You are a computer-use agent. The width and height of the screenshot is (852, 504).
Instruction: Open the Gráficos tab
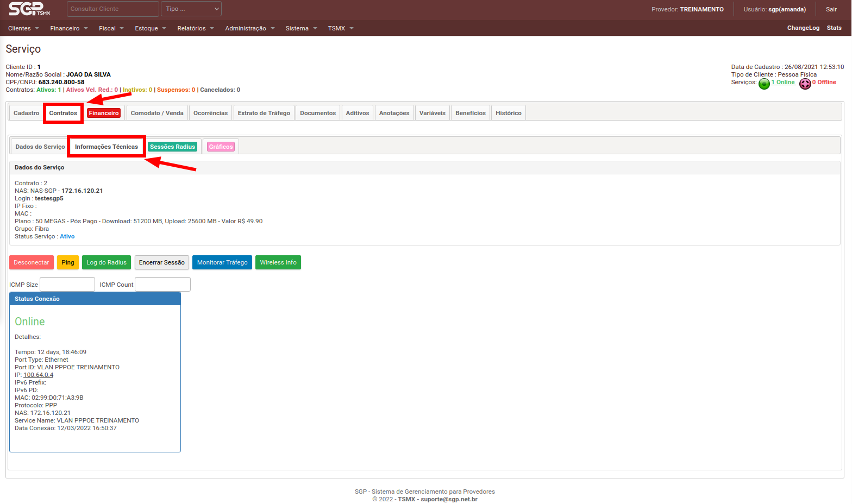point(221,147)
